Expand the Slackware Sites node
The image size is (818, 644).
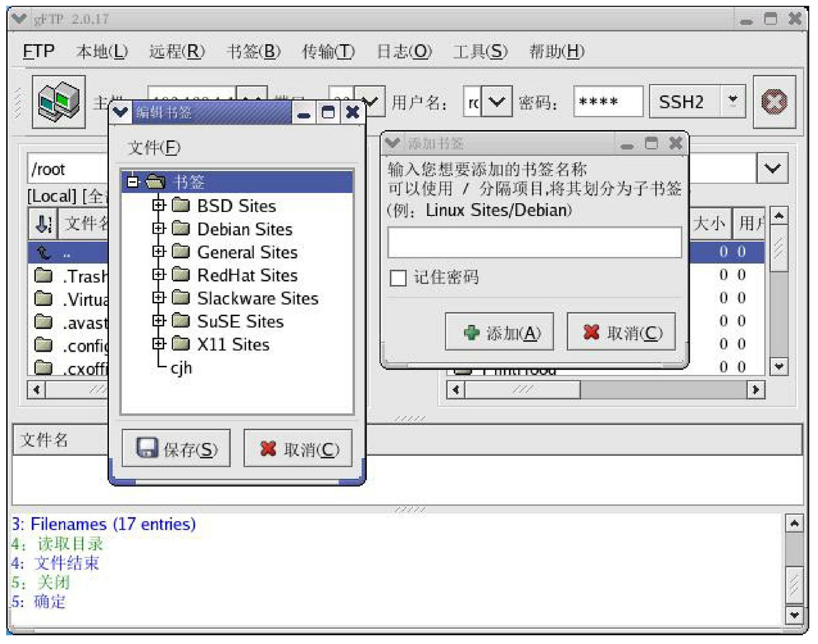pos(159,298)
